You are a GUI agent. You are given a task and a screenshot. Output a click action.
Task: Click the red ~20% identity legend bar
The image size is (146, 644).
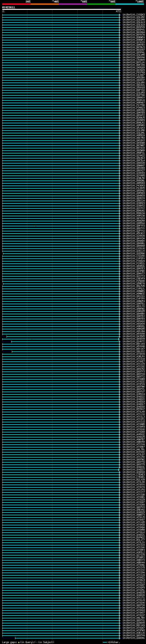coord(16,4)
